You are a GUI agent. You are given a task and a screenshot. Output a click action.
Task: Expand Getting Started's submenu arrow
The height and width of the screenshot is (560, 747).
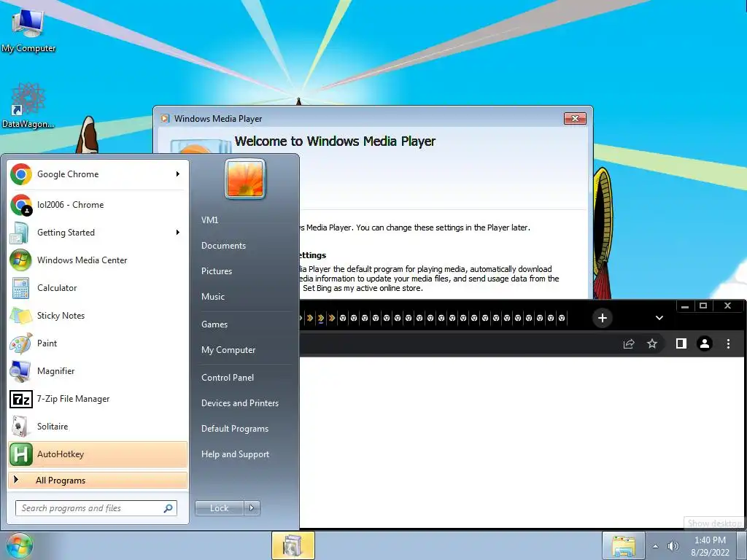coord(178,233)
